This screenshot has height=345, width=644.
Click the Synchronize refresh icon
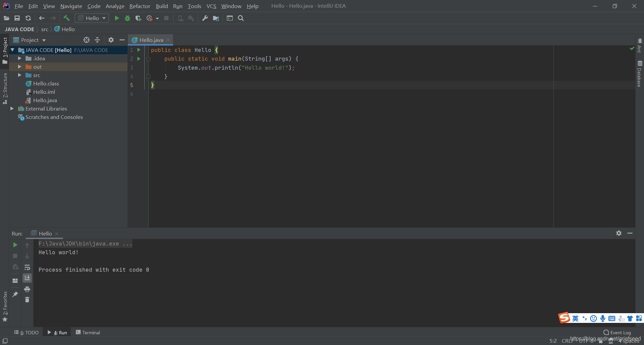(x=28, y=18)
